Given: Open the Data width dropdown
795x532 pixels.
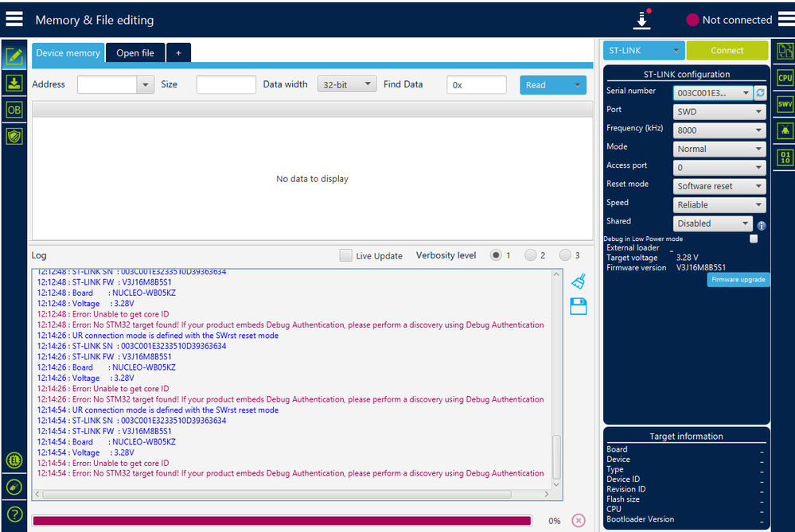Looking at the screenshot, I should click(346, 84).
